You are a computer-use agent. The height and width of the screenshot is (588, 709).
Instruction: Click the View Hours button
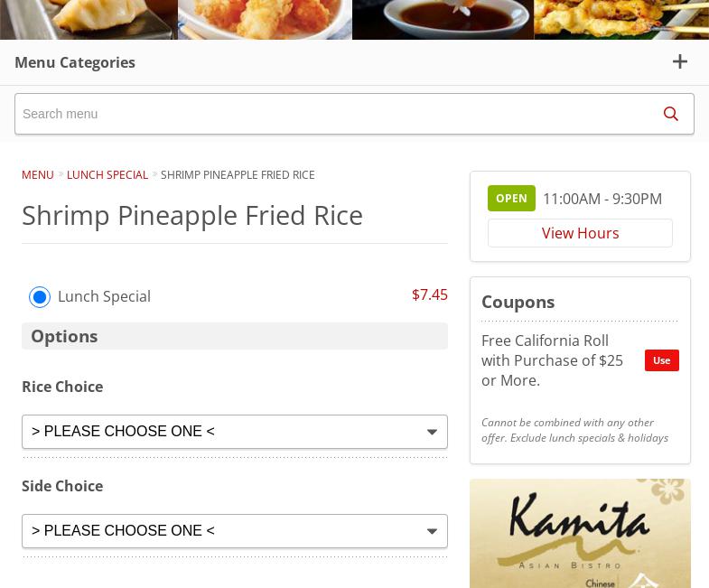580,233
